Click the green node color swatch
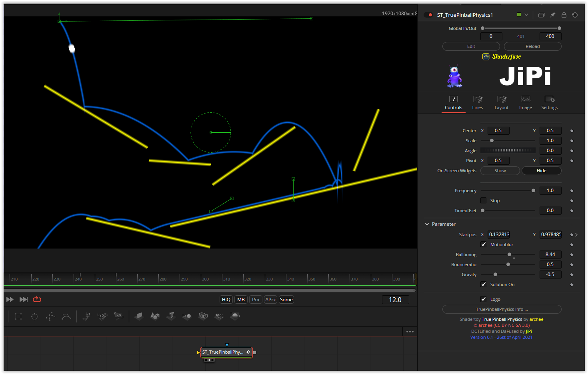Image resolution: width=588 pixels, height=374 pixels. click(x=519, y=15)
